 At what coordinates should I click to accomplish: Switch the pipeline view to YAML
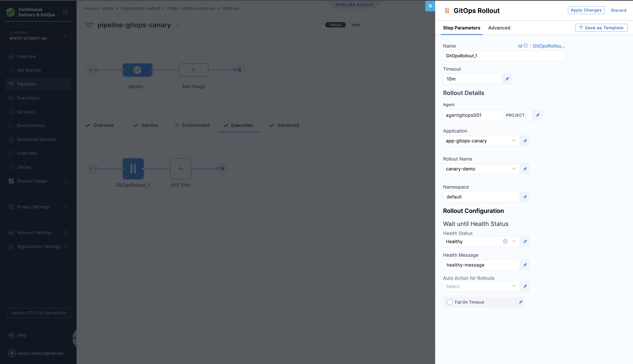click(x=356, y=25)
